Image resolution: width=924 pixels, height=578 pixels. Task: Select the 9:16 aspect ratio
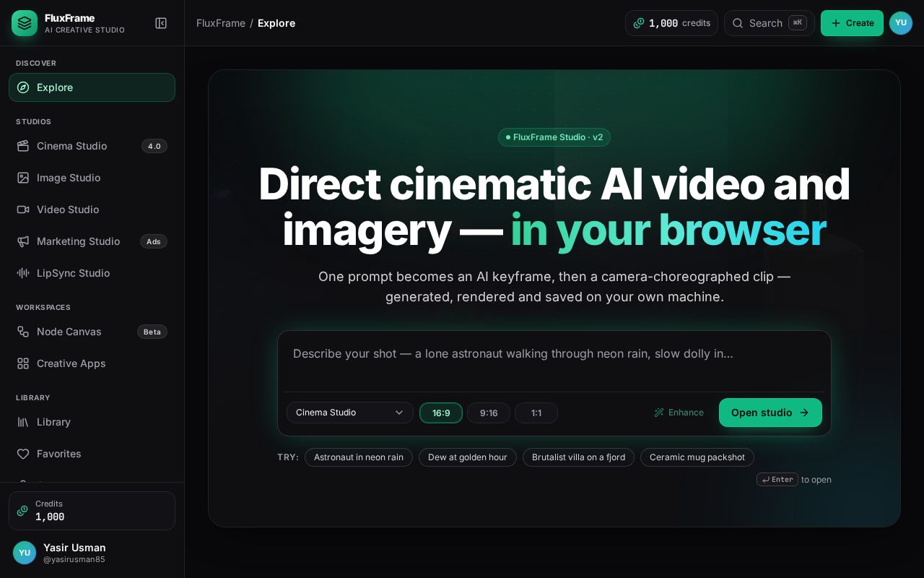pos(489,413)
